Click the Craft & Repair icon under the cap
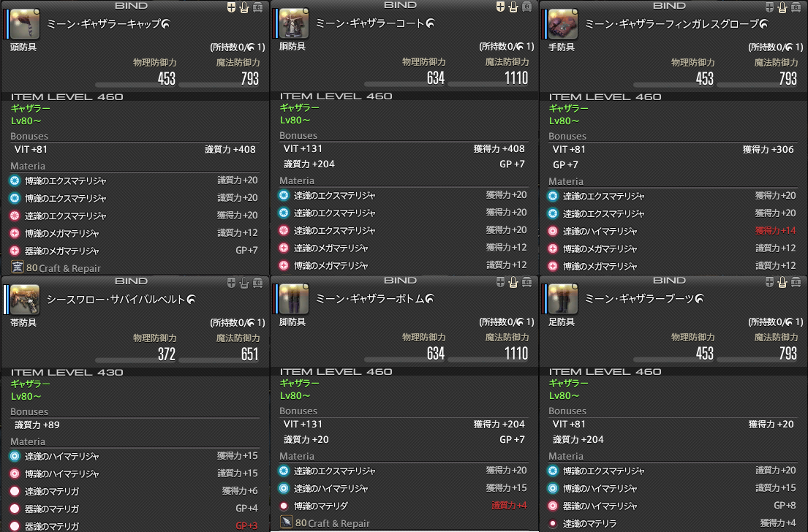Viewport: 808px width, 532px height. point(17,267)
